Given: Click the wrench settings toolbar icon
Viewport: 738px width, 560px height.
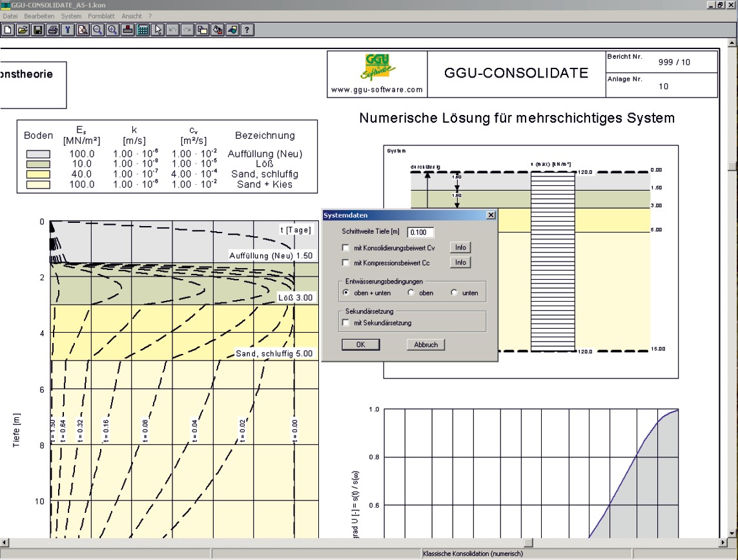Looking at the screenshot, I should click(68, 30).
